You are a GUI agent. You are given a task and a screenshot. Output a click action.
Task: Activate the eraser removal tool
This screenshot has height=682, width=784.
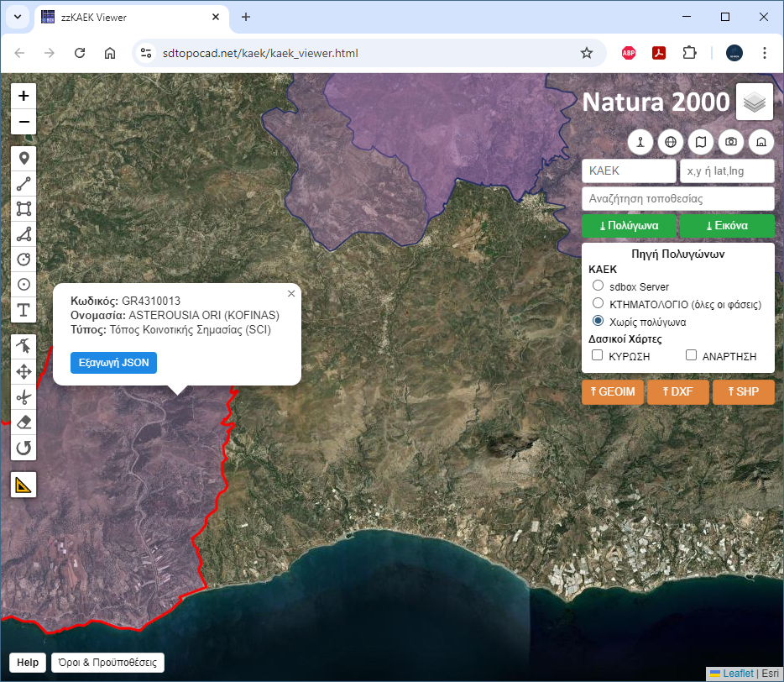click(24, 422)
